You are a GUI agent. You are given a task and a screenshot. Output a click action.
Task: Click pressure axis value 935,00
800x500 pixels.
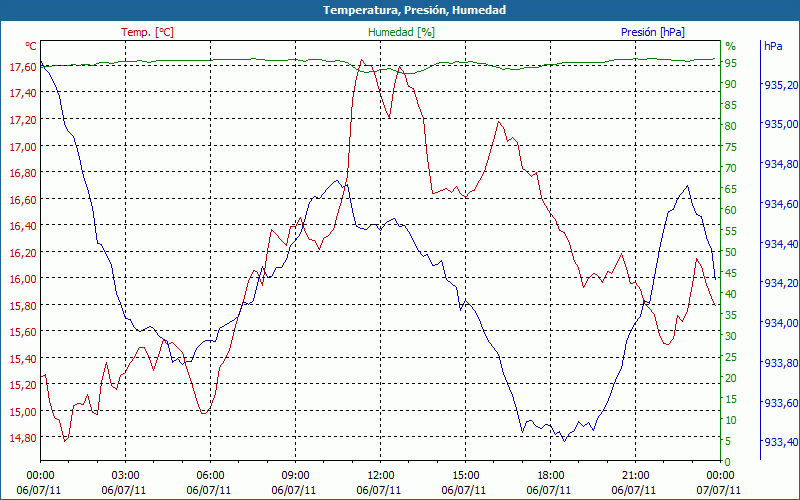tap(781, 125)
